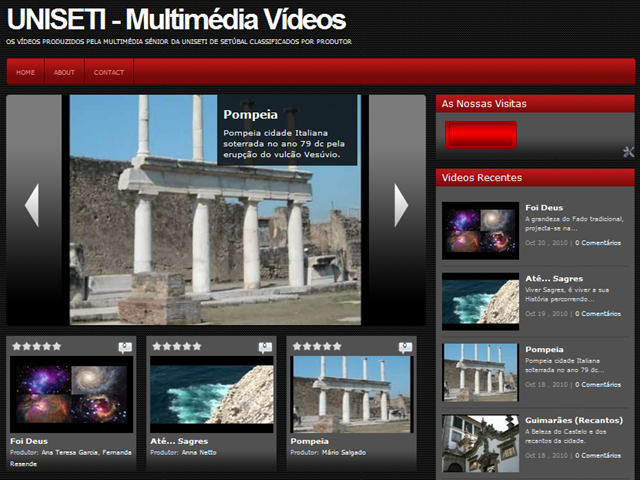The height and width of the screenshot is (480, 640).
Task: Open Até... Sagres title below card image
Action: coord(179,441)
